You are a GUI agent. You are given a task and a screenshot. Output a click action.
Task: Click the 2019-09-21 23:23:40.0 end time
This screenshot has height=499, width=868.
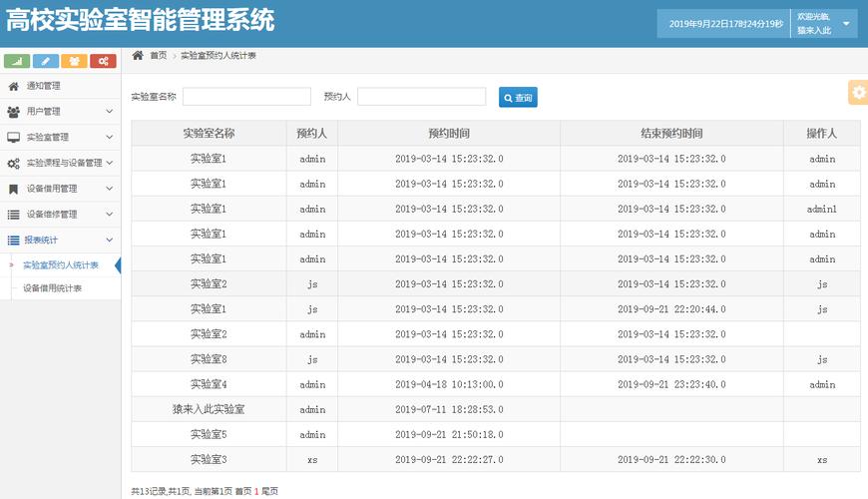[671, 384]
